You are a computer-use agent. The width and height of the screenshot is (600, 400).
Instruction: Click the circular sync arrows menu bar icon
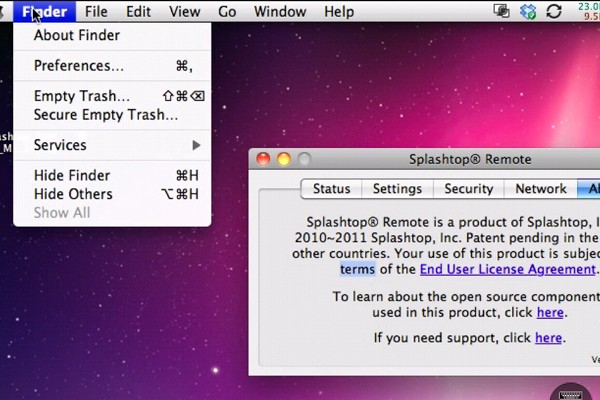point(554,12)
